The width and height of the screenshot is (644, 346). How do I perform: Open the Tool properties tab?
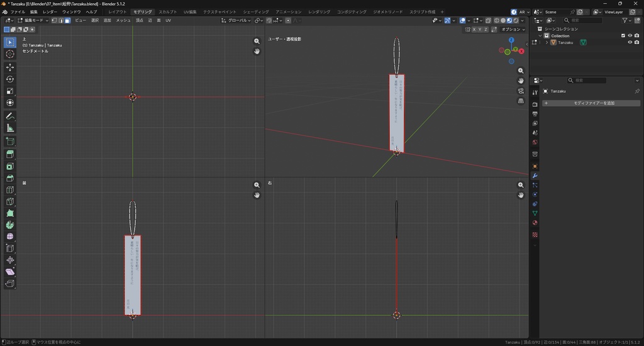pyautogui.click(x=535, y=92)
